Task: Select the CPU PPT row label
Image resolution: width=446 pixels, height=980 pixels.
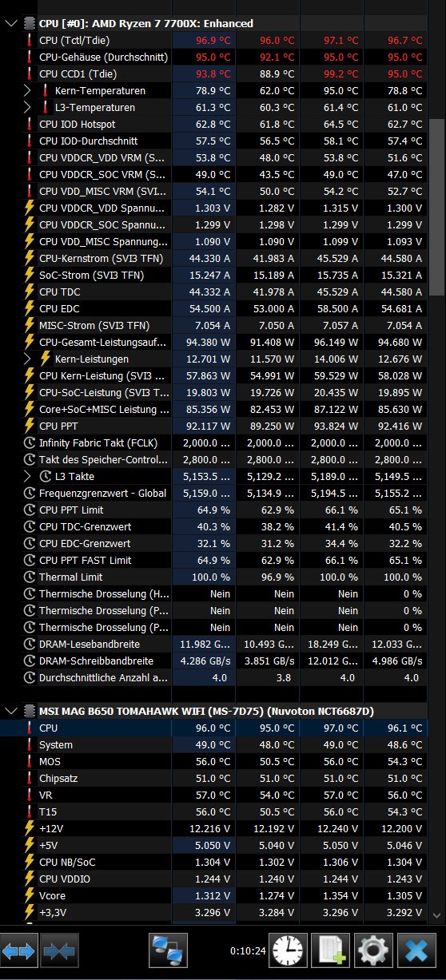Action: pyautogui.click(x=58, y=426)
